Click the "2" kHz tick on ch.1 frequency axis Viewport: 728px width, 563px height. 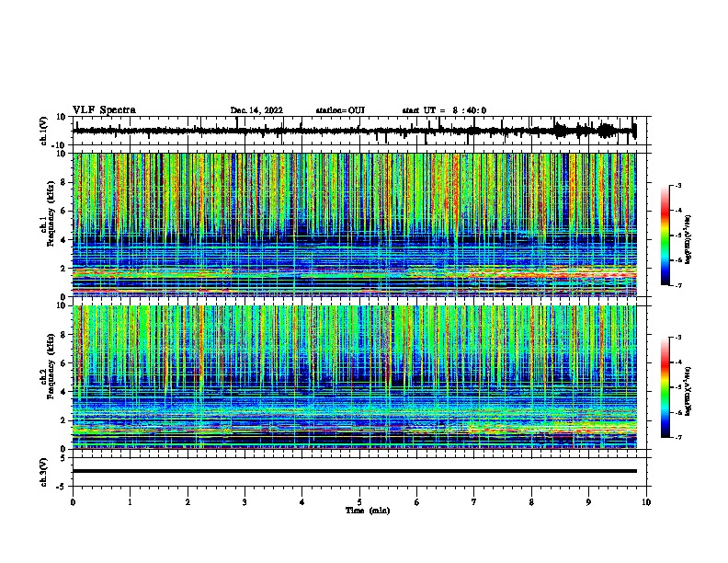pos(63,268)
